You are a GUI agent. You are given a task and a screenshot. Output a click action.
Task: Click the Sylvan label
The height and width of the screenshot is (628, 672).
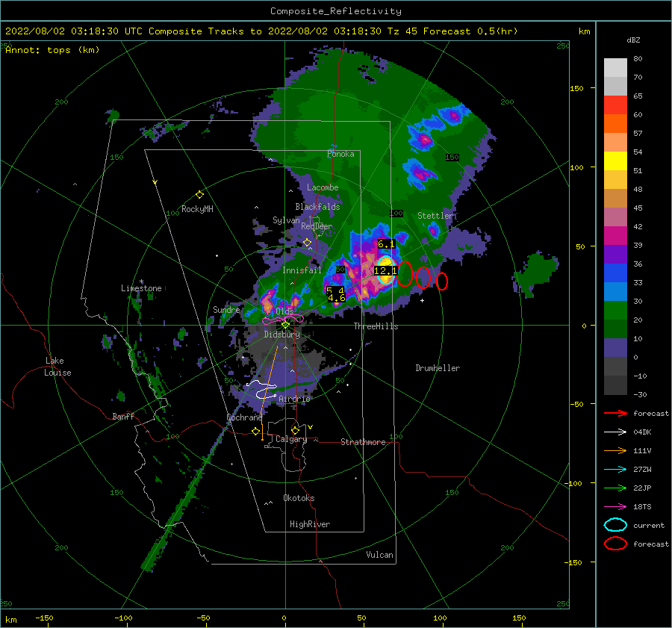tap(286, 220)
